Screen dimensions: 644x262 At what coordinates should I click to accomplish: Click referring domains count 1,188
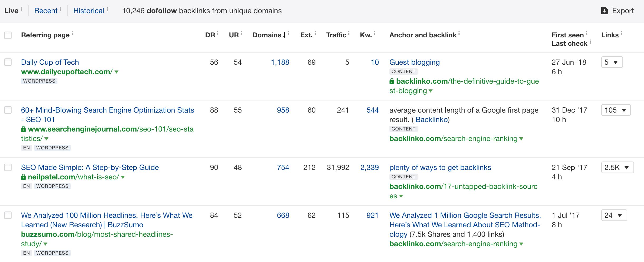280,62
